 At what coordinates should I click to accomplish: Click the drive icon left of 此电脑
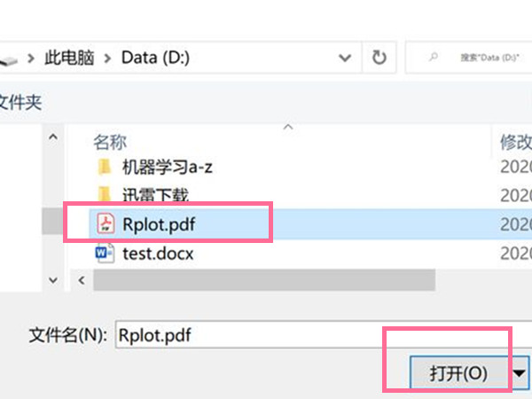click(9, 59)
